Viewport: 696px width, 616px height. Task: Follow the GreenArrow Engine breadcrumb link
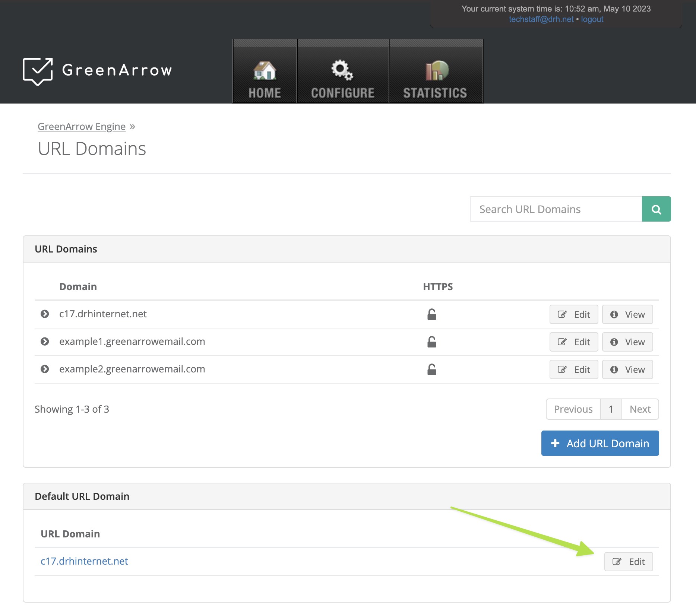pyautogui.click(x=82, y=127)
